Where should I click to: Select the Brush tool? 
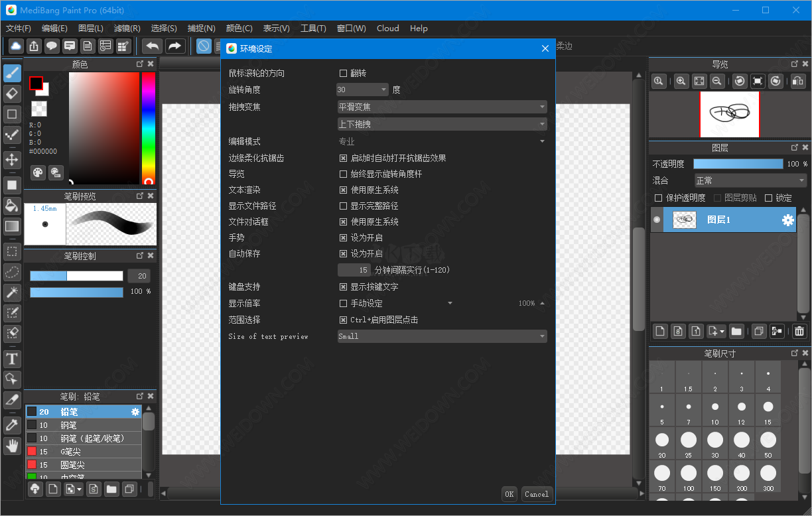click(x=11, y=73)
